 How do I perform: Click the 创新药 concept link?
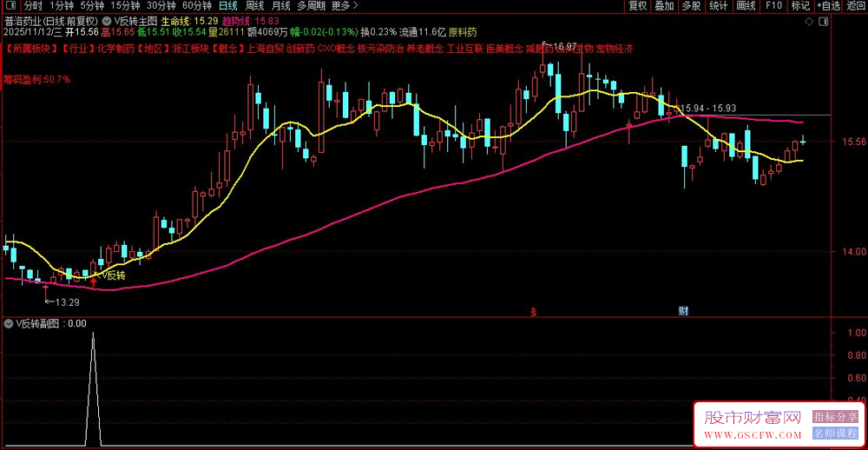(x=300, y=49)
